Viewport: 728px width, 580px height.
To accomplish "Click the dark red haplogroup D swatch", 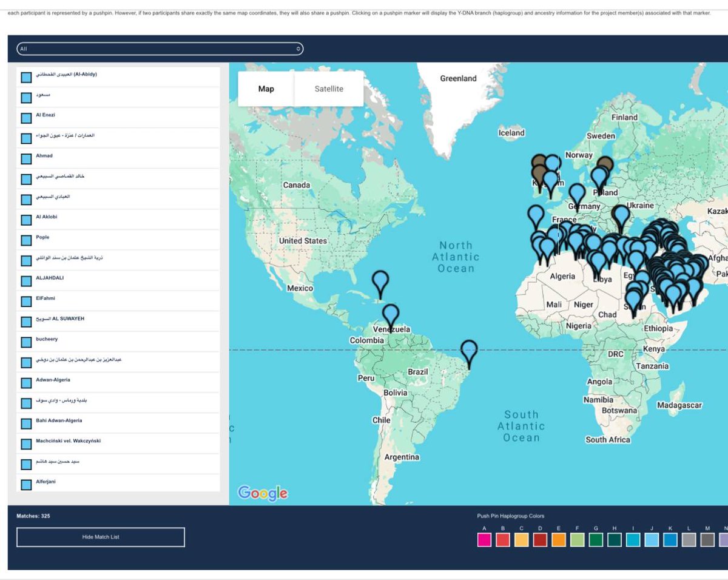I will coord(540,540).
